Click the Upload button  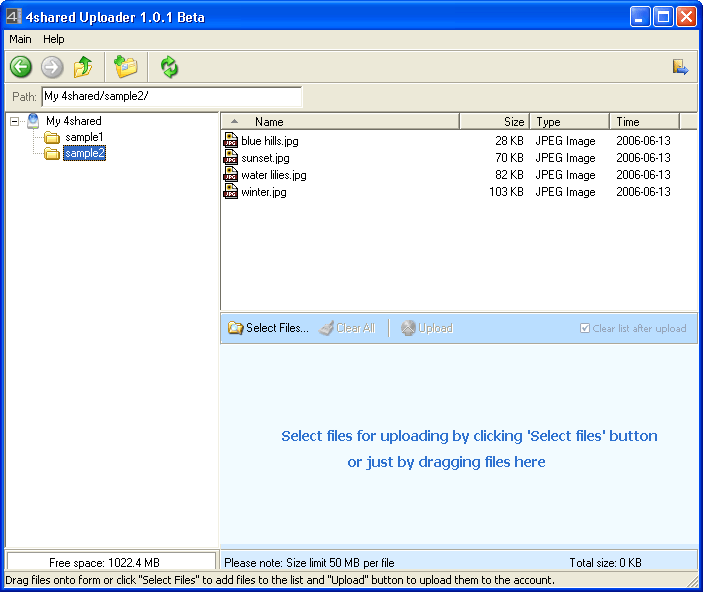tap(427, 328)
